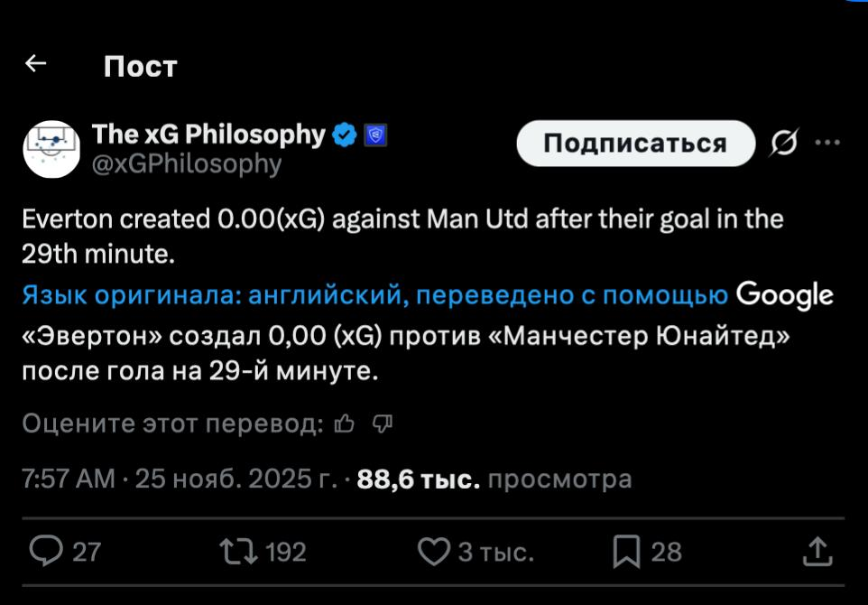This screenshot has width=868, height=605.
Task: Bookmark the post with the bookmark icon
Action: point(626,551)
